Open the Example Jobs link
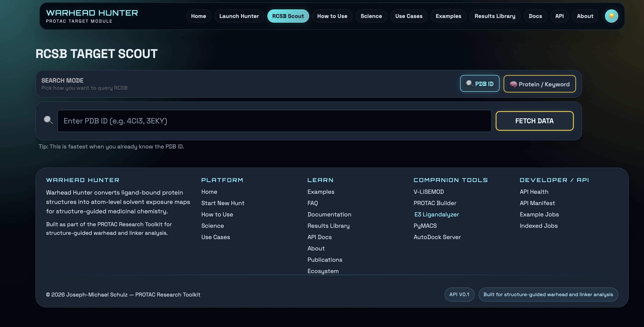 click(539, 214)
